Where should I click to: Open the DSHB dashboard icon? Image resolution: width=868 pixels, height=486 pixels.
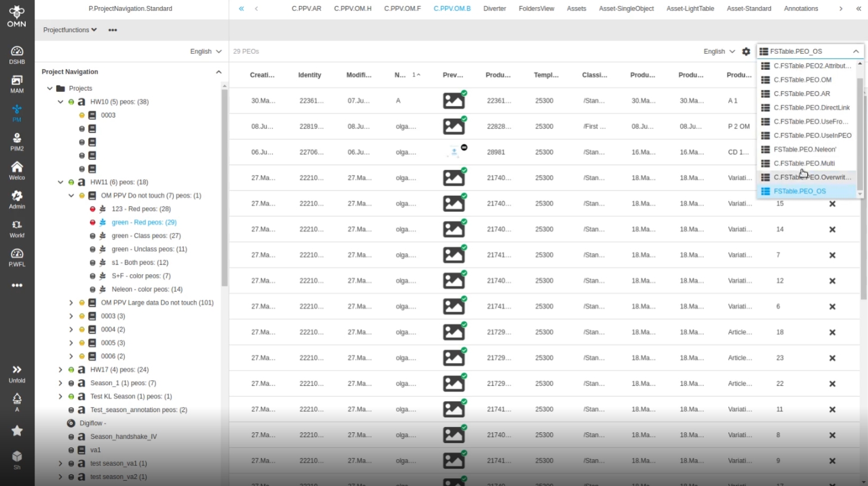(17, 51)
